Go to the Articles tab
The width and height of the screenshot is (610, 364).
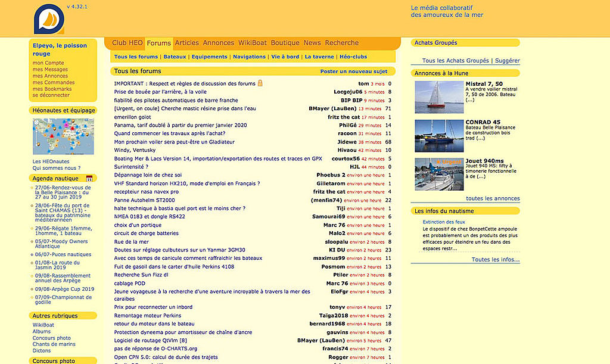click(186, 43)
